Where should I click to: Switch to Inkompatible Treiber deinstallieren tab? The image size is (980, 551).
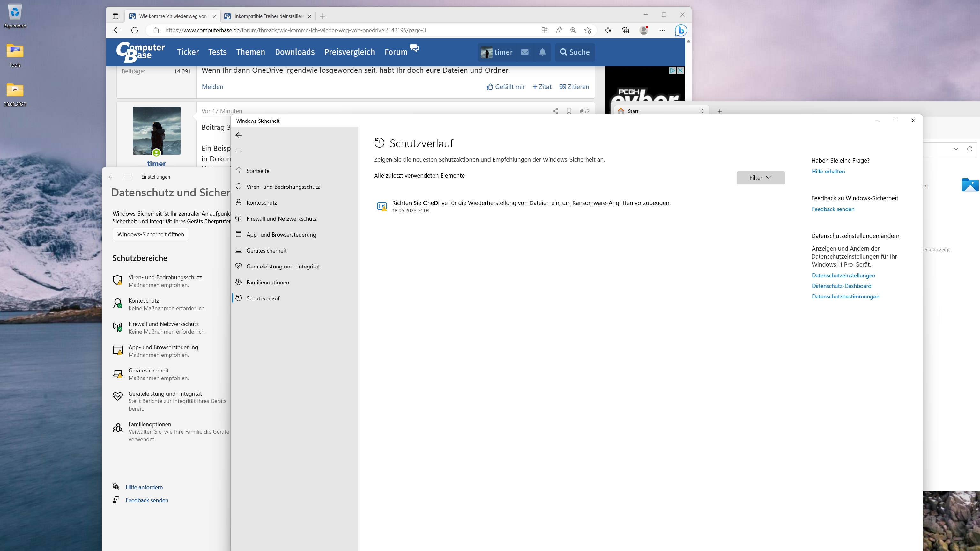coord(268,16)
